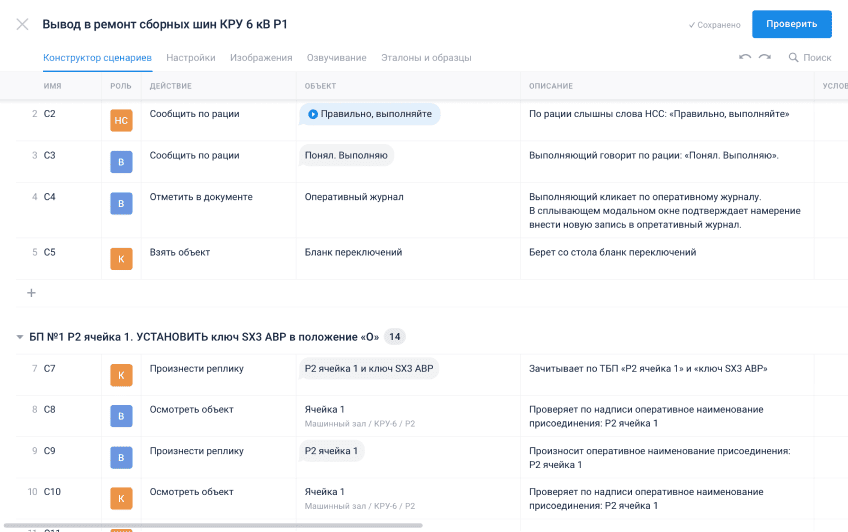This screenshot has height=532, width=848.
Task: Collapse the 'БП №1 Р2 ячейка 1' group
Action: tap(20, 337)
